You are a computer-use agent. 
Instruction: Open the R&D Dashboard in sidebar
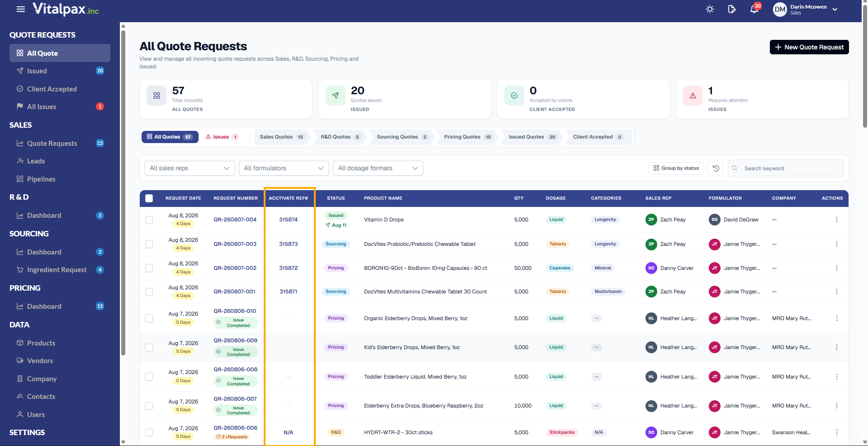60,216
